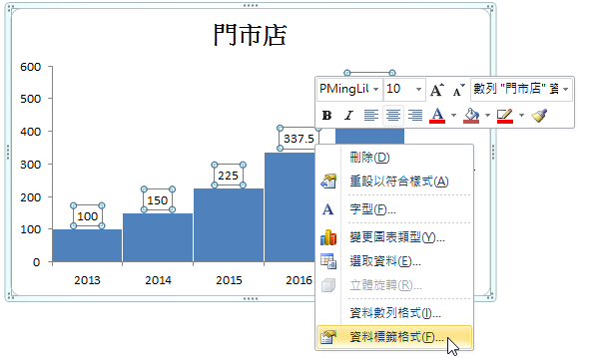Click the 變更圖表類型 bar chart icon
Viewport: 599px width, 364px height.
click(328, 237)
